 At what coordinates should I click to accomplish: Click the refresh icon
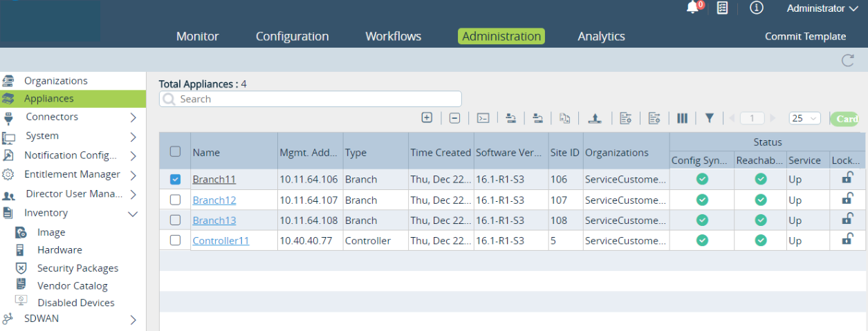[x=847, y=61]
